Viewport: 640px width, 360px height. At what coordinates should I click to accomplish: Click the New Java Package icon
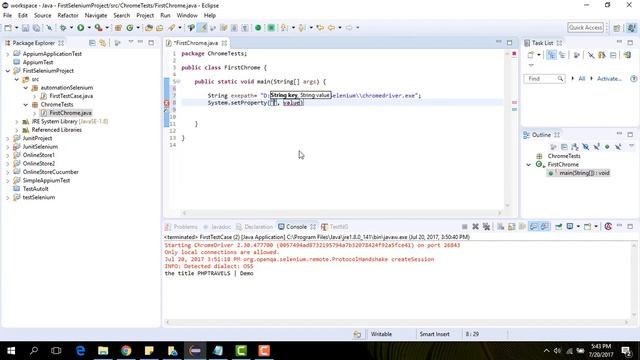click(x=118, y=28)
